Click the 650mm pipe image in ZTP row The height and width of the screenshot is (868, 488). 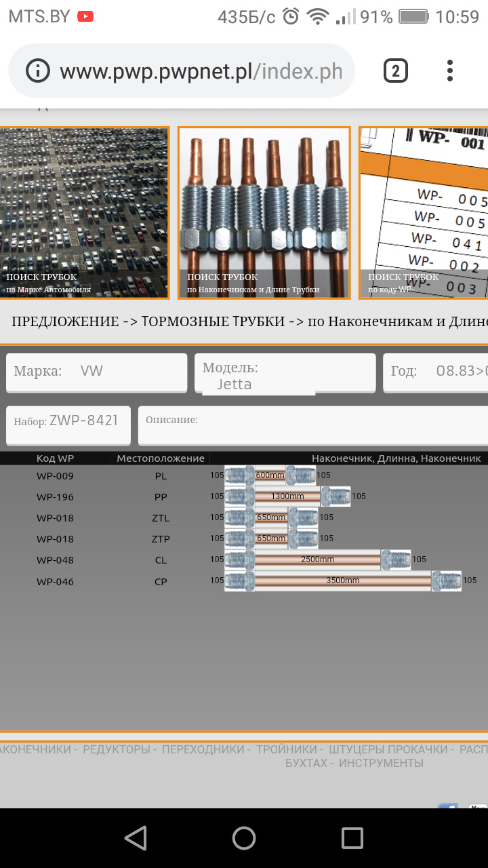pos(271,538)
